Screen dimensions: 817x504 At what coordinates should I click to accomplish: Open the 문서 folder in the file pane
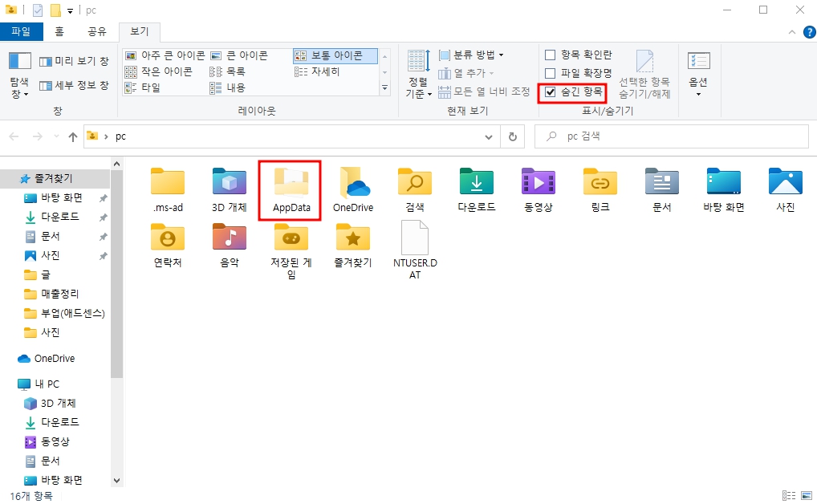[x=662, y=189]
